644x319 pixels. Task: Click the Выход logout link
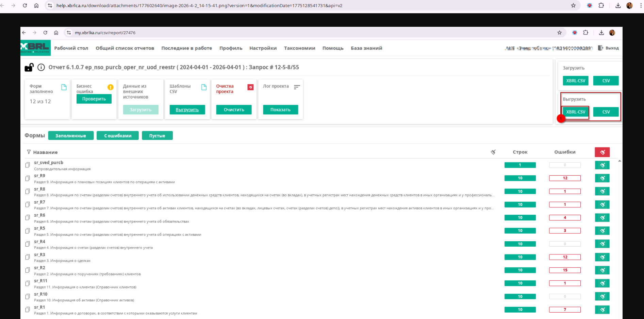tap(609, 48)
